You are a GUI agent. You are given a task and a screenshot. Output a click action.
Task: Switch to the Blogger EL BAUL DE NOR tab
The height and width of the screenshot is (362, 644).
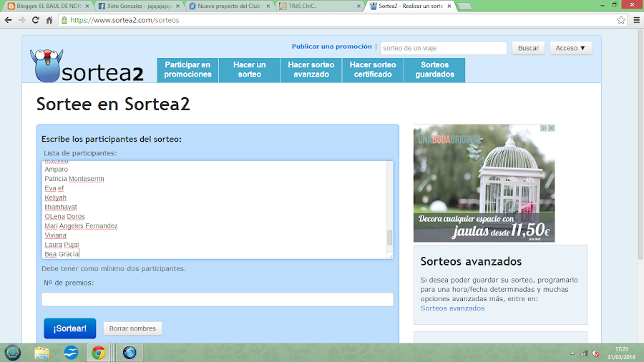(49, 6)
